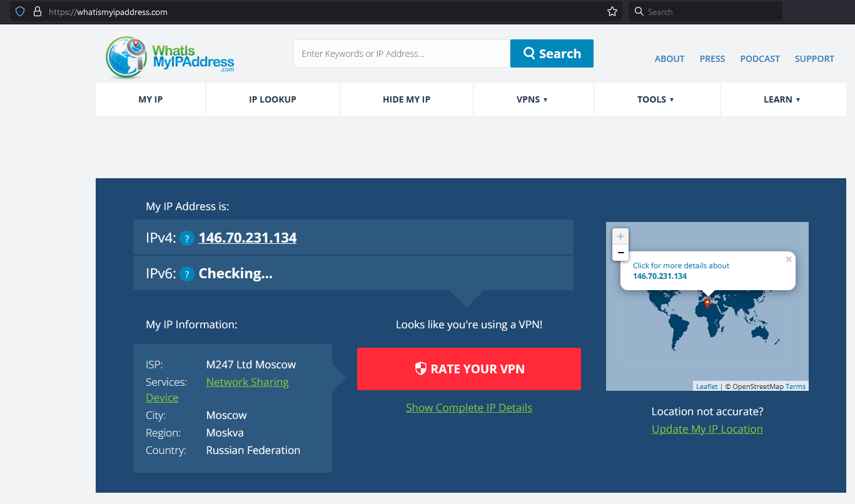
Task: Click the IPv4 question mark help icon
Action: 186,238
